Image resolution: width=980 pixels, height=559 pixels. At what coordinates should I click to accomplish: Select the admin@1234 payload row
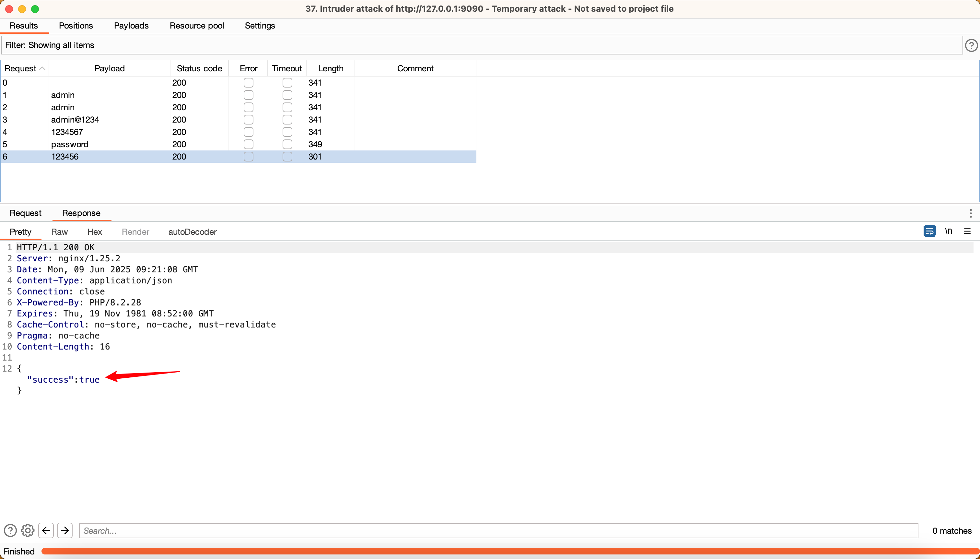[238, 119]
